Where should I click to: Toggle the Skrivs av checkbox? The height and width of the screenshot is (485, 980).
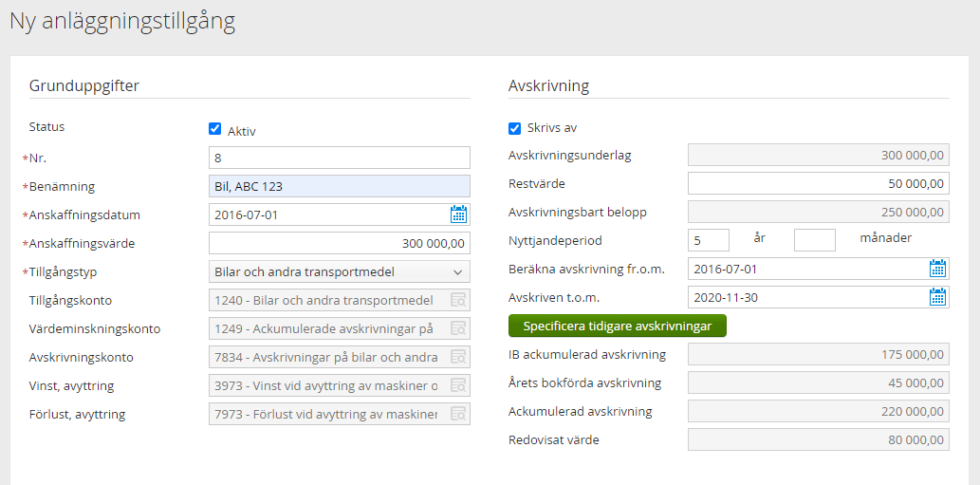515,128
